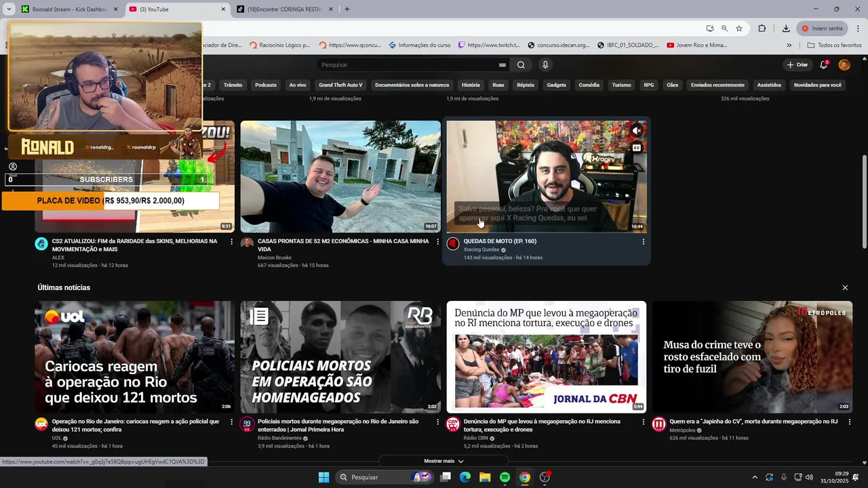Open the Metrópoles channel avatar

click(x=658, y=424)
